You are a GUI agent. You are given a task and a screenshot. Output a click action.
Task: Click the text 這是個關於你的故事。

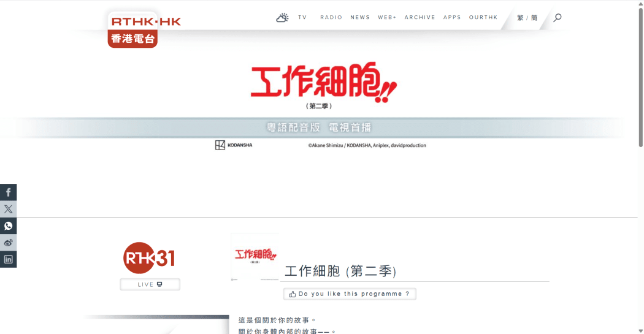pyautogui.click(x=277, y=320)
